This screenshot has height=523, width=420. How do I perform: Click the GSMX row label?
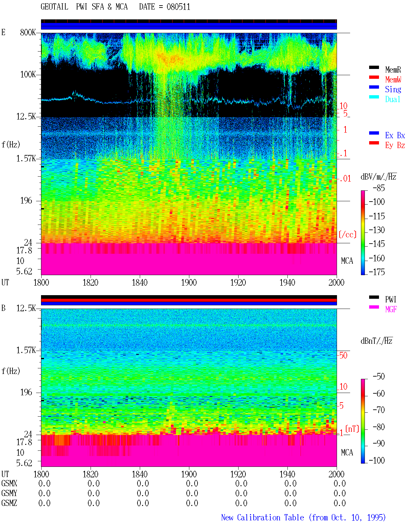coord(9,483)
